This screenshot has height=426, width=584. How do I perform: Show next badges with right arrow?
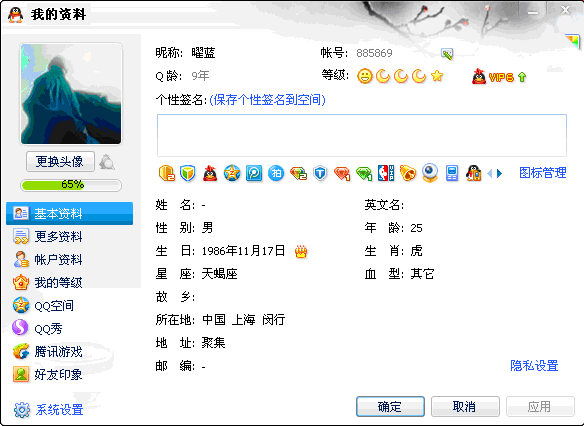[499, 173]
